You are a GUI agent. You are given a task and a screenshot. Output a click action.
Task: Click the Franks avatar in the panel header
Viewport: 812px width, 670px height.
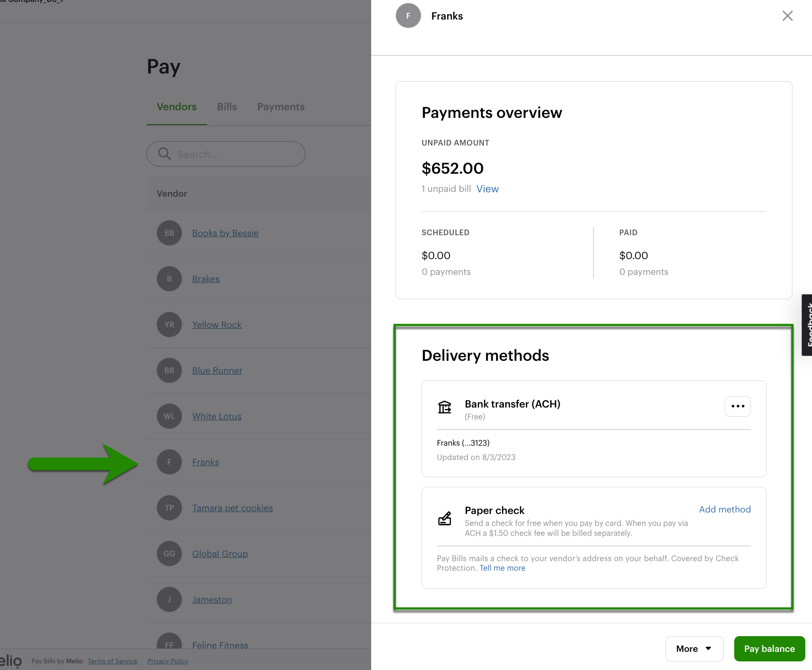pyautogui.click(x=408, y=16)
